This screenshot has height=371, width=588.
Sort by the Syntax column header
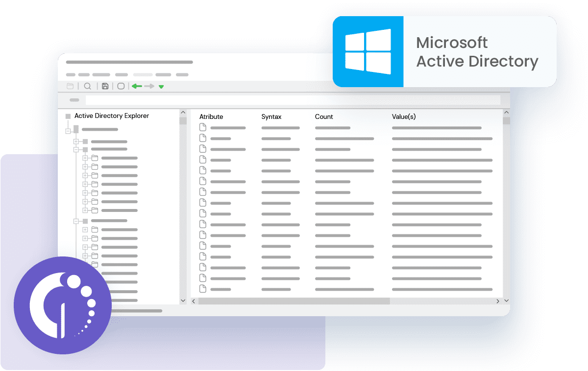click(x=271, y=116)
